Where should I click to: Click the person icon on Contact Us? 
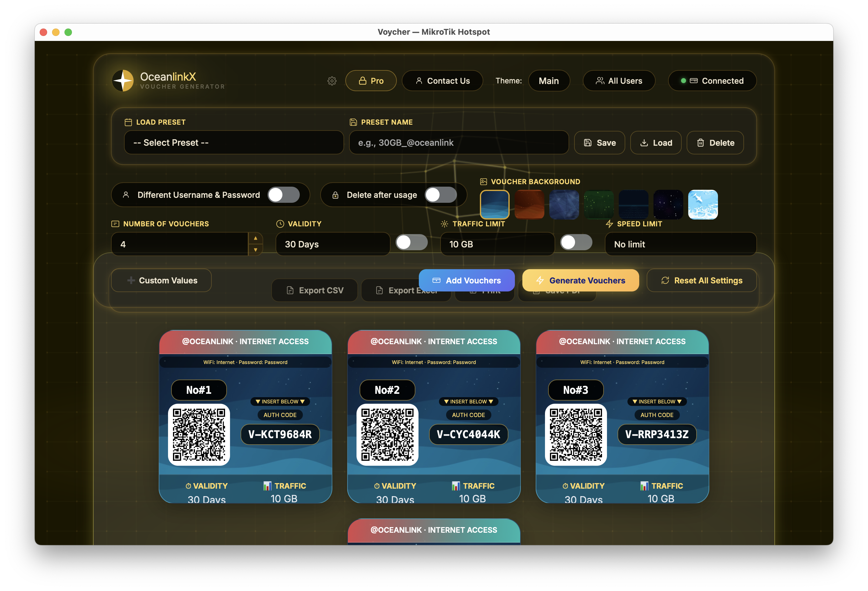click(419, 81)
